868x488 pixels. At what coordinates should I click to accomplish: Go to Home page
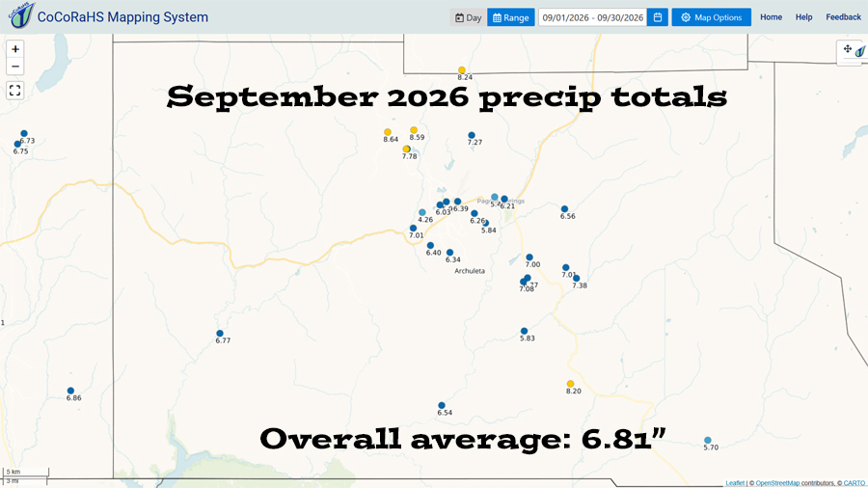[x=771, y=17]
